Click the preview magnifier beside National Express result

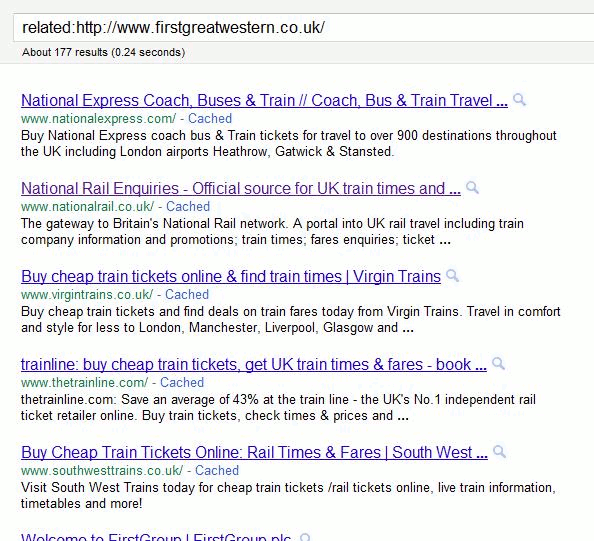(x=519, y=100)
